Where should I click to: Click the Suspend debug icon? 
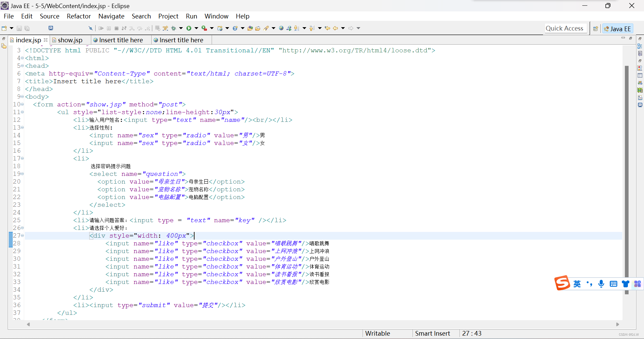[x=109, y=28]
